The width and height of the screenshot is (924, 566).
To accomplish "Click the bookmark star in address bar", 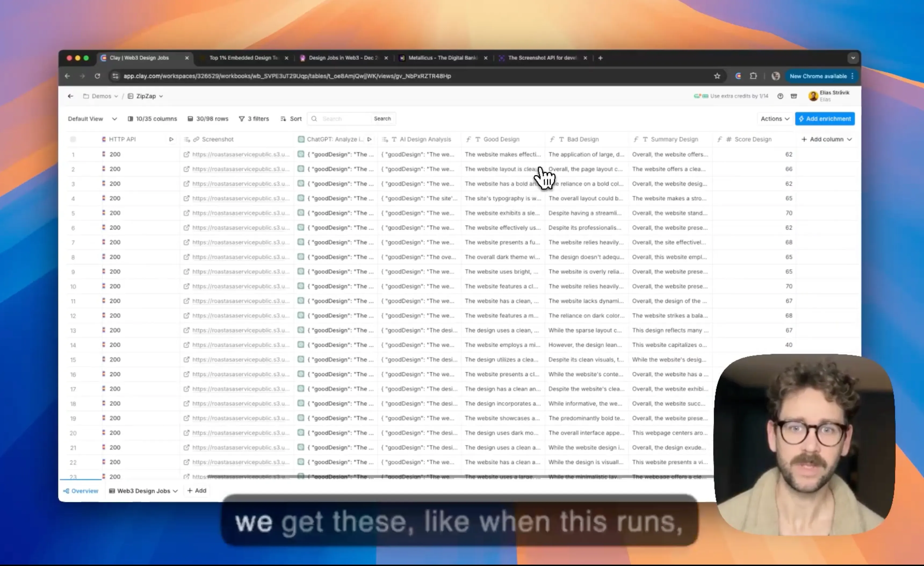I will (x=717, y=76).
